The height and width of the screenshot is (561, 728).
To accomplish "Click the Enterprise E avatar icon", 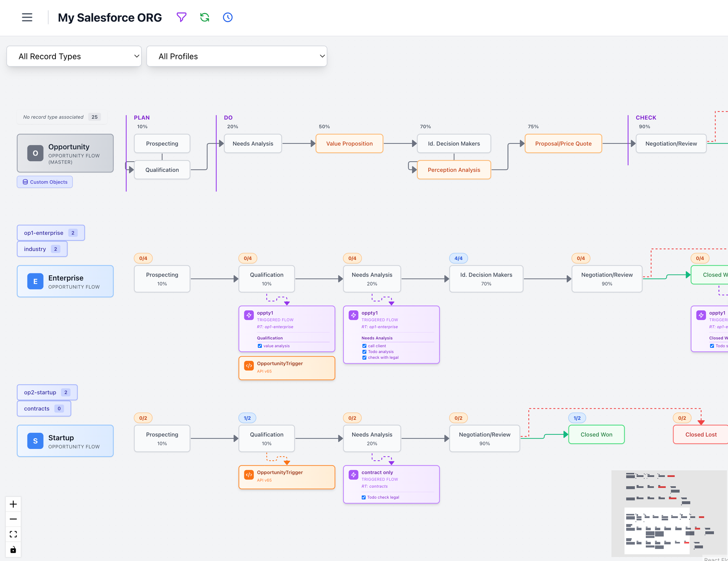I will point(35,281).
